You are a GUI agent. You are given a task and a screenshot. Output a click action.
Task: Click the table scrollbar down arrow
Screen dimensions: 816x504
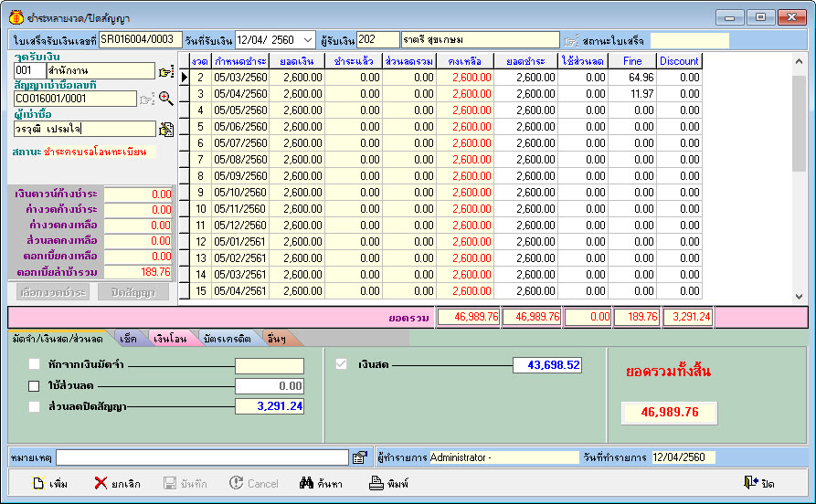pyautogui.click(x=799, y=297)
